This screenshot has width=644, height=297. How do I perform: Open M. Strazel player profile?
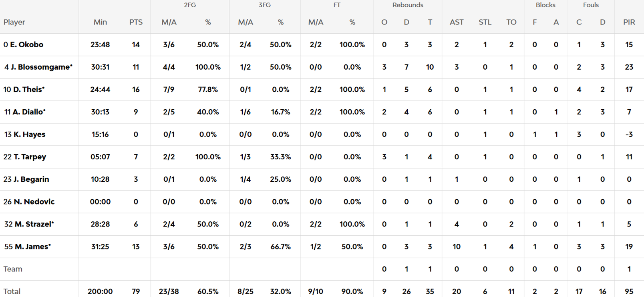(34, 224)
